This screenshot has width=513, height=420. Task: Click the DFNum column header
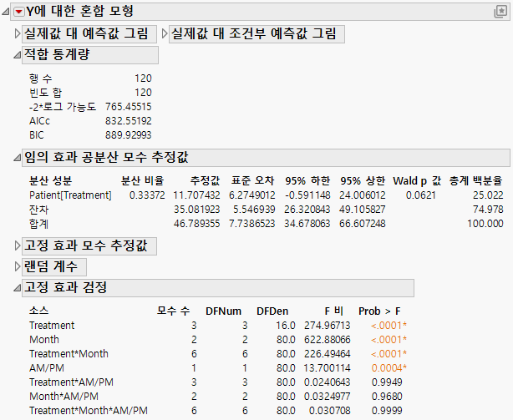pyautogui.click(x=223, y=311)
